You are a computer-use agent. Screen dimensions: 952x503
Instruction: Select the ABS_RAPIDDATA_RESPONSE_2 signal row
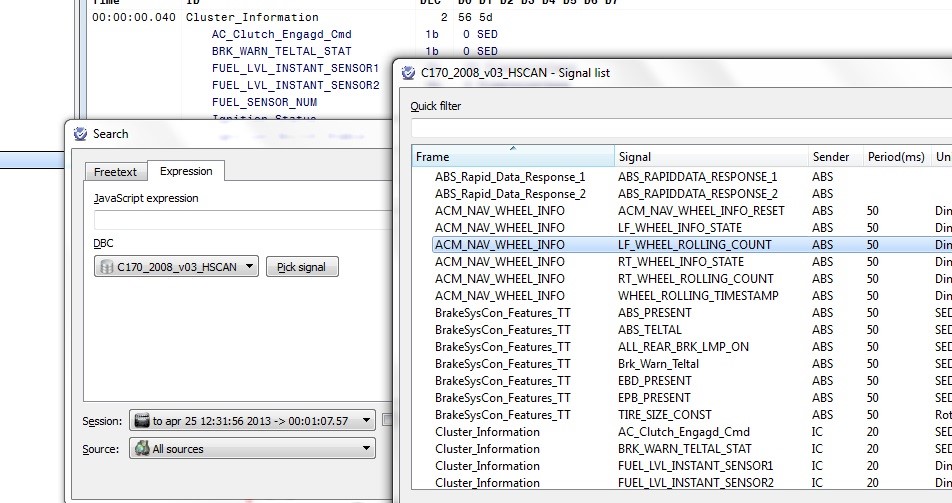(698, 194)
